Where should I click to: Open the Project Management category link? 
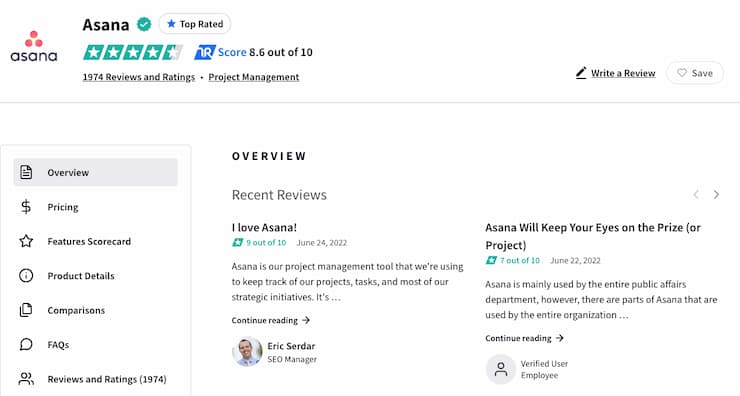click(254, 77)
